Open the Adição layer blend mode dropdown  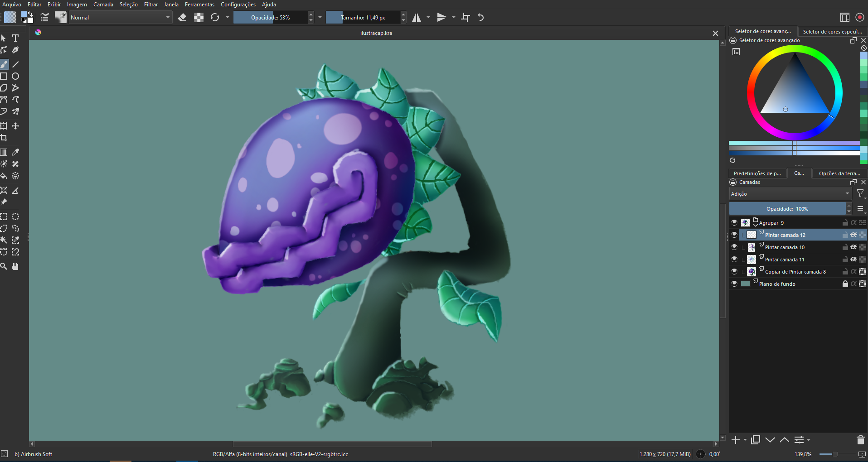(790, 194)
